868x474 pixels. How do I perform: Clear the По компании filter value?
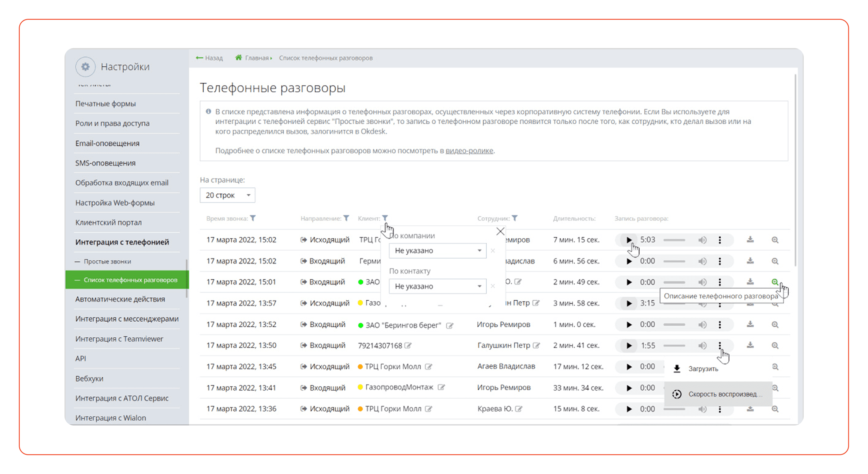click(493, 251)
